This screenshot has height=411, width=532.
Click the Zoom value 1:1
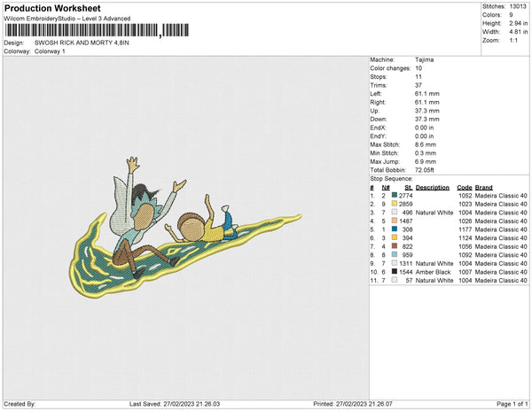coord(513,41)
